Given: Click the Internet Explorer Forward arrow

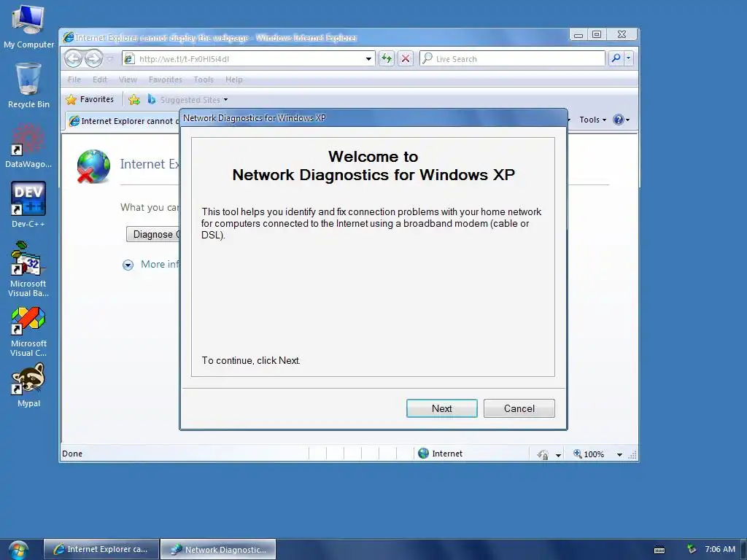Looking at the screenshot, I should coord(93,58).
